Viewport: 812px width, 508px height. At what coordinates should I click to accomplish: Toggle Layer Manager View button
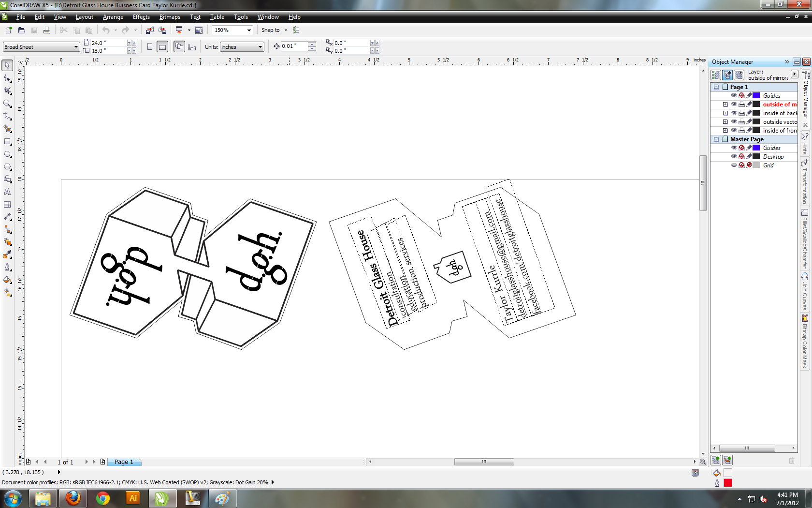(739, 75)
